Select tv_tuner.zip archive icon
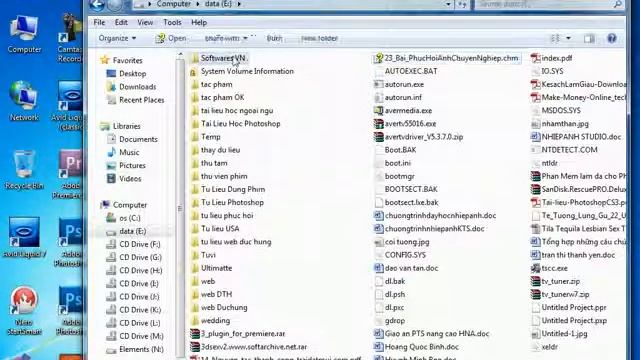640x360 pixels. 535,281
